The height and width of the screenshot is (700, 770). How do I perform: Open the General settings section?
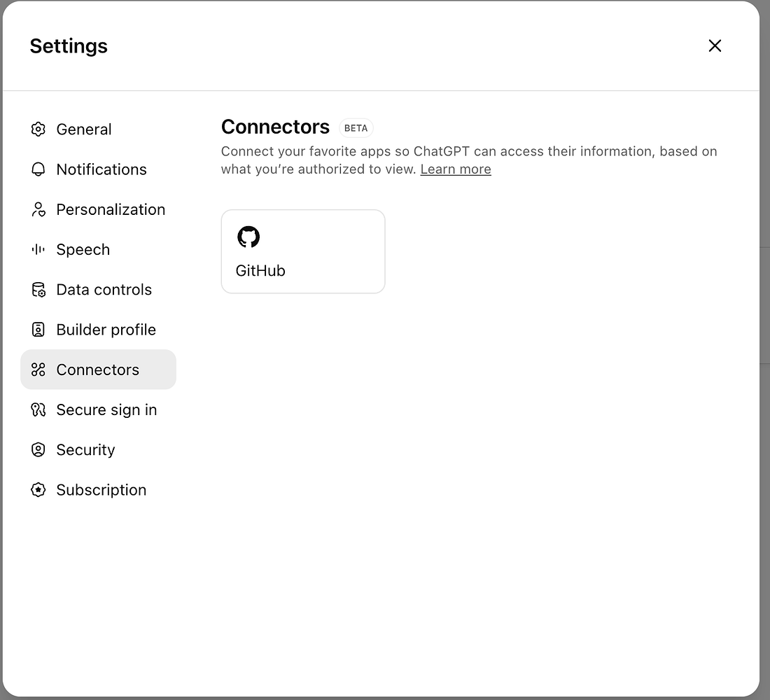click(83, 129)
